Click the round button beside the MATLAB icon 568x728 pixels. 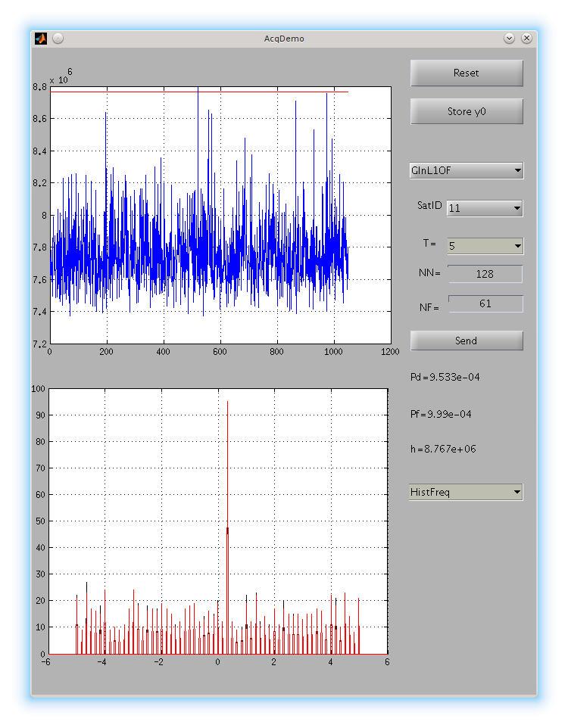[x=58, y=38]
